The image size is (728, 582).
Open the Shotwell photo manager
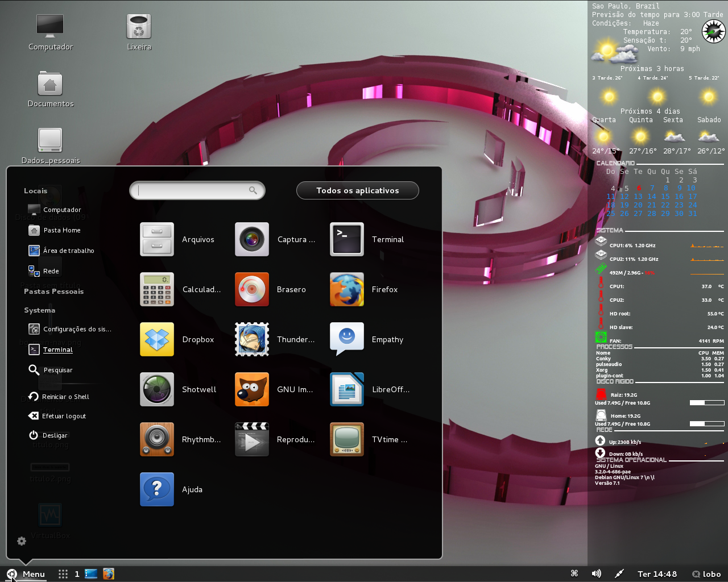(157, 389)
